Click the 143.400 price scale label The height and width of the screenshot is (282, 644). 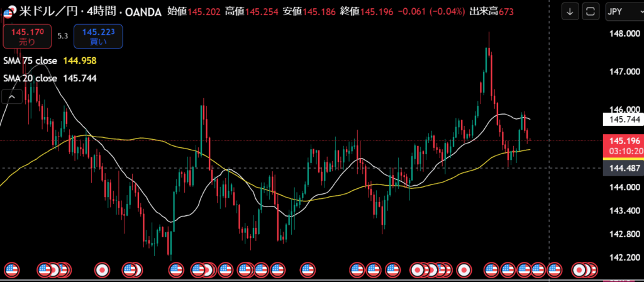pyautogui.click(x=623, y=211)
